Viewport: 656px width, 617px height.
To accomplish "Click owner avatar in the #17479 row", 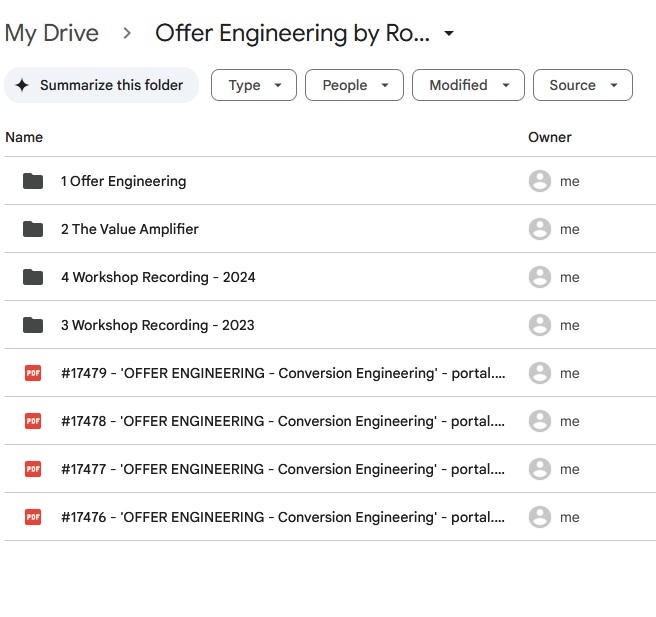I will point(540,373).
